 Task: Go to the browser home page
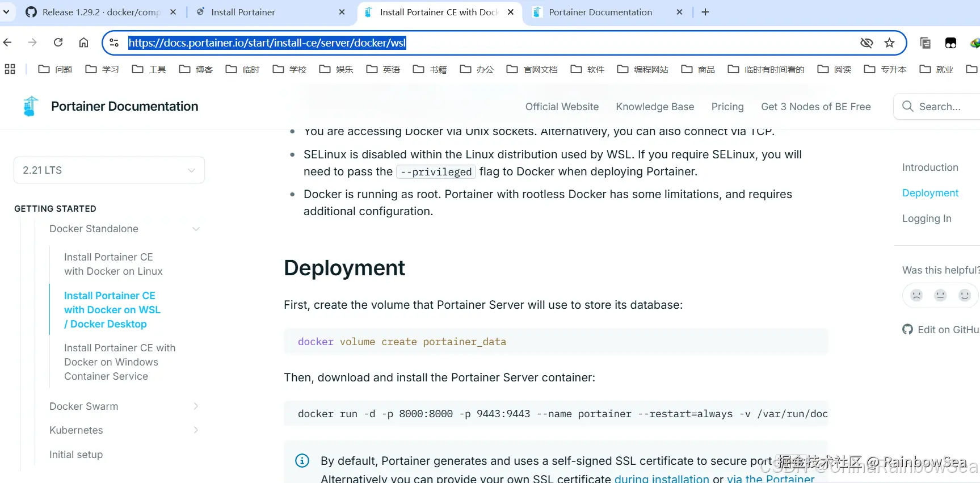tap(83, 43)
